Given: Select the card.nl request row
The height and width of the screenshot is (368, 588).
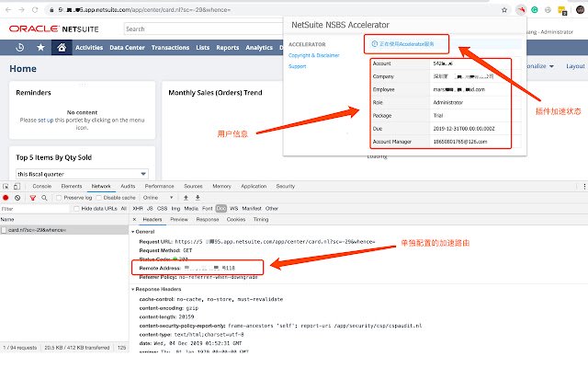Looking at the screenshot, I should (x=64, y=230).
